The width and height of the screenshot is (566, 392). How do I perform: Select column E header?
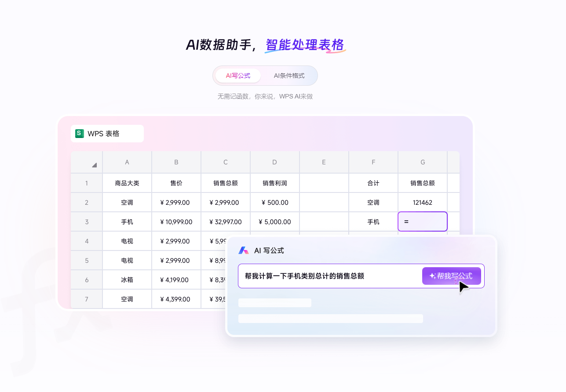coord(324,162)
